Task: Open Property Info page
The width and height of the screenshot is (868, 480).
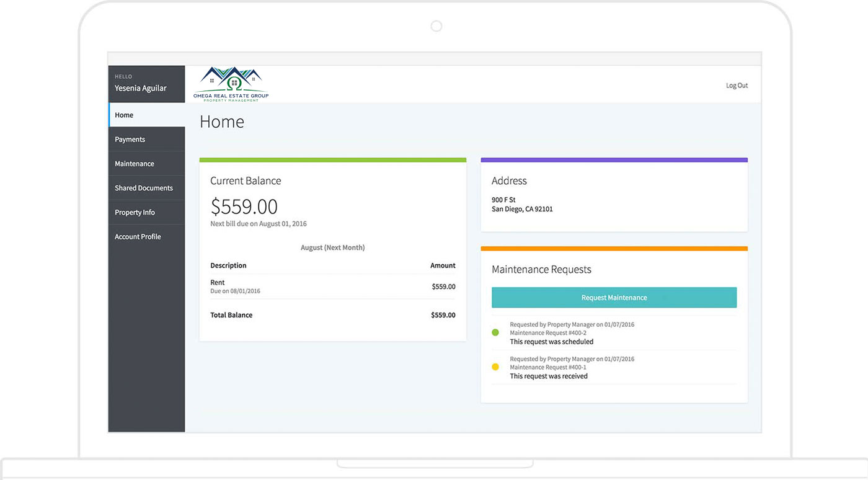Action: pyautogui.click(x=147, y=212)
